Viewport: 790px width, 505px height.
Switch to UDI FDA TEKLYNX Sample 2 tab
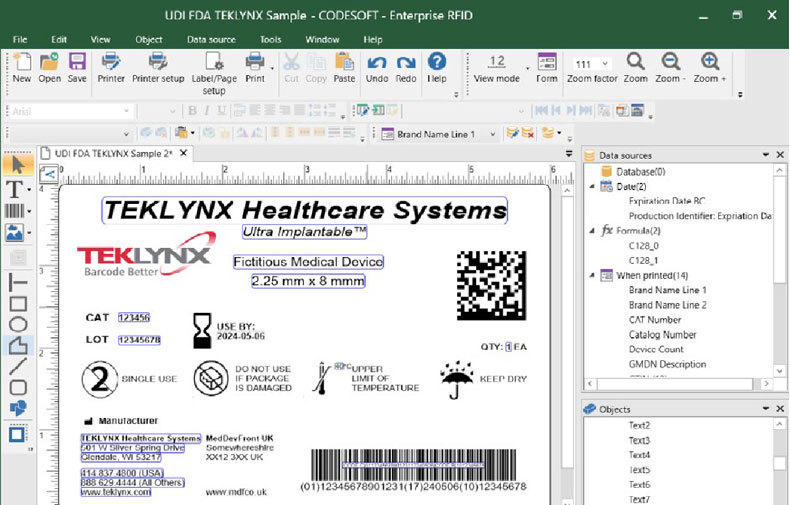click(x=112, y=153)
